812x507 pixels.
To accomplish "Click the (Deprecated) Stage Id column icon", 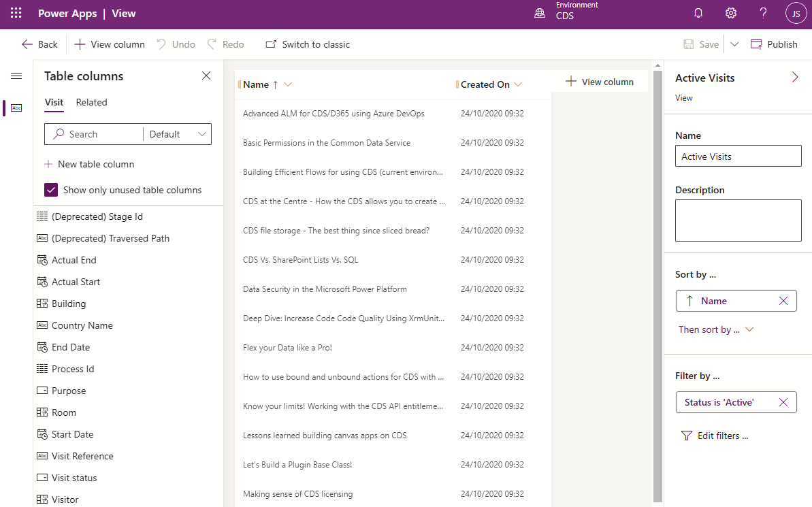I will (42, 216).
